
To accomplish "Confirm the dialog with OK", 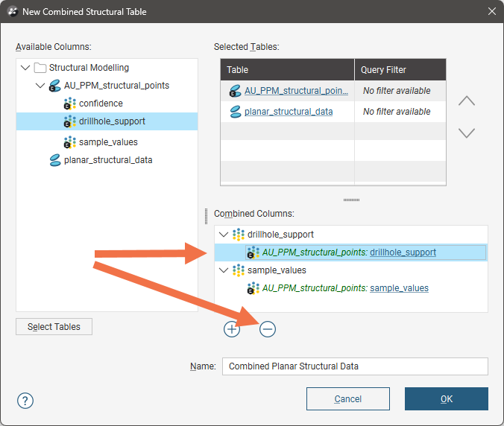I will pos(446,398).
